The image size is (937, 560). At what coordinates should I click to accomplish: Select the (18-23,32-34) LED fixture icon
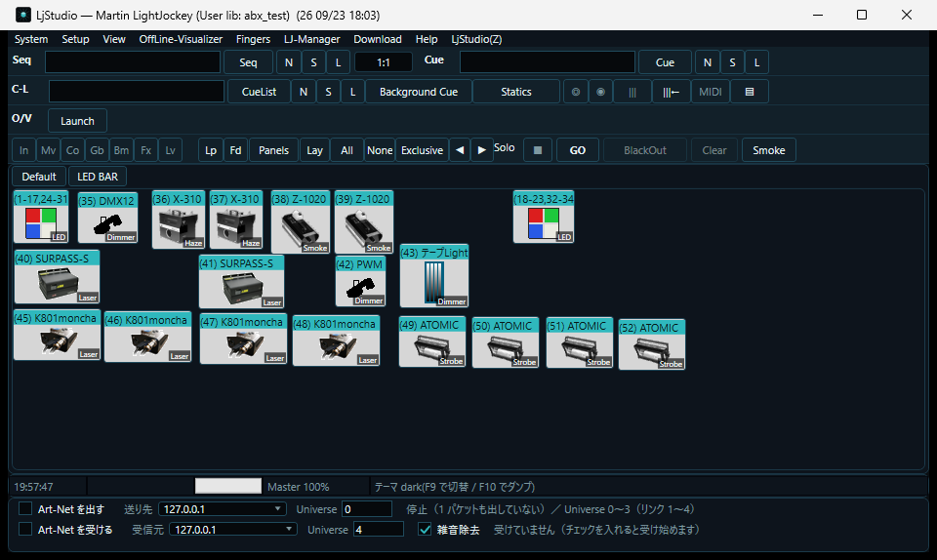544,217
